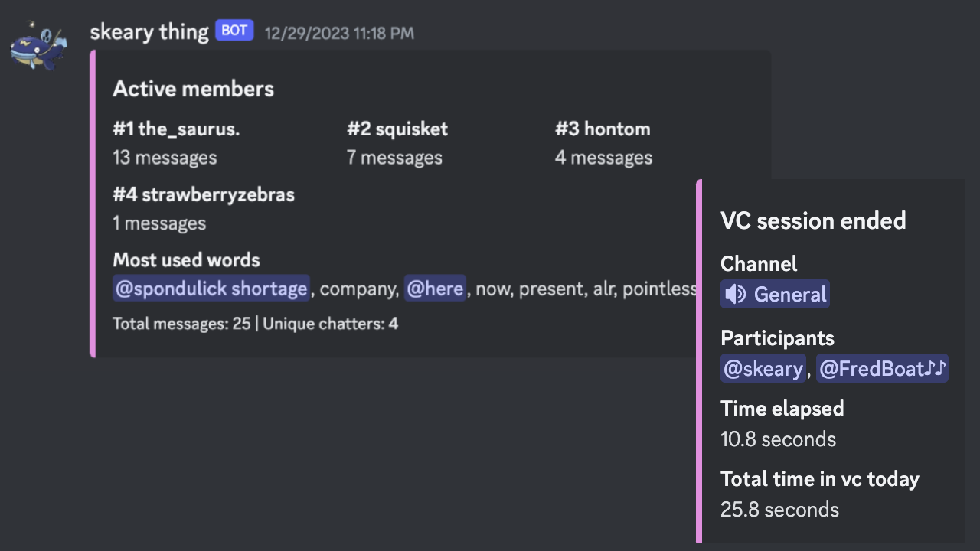Select the @here mention

click(x=435, y=289)
